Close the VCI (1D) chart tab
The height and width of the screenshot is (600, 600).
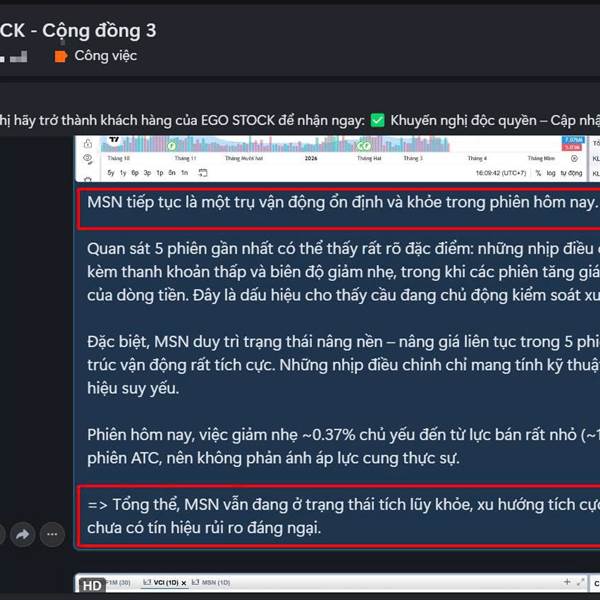tap(184, 583)
